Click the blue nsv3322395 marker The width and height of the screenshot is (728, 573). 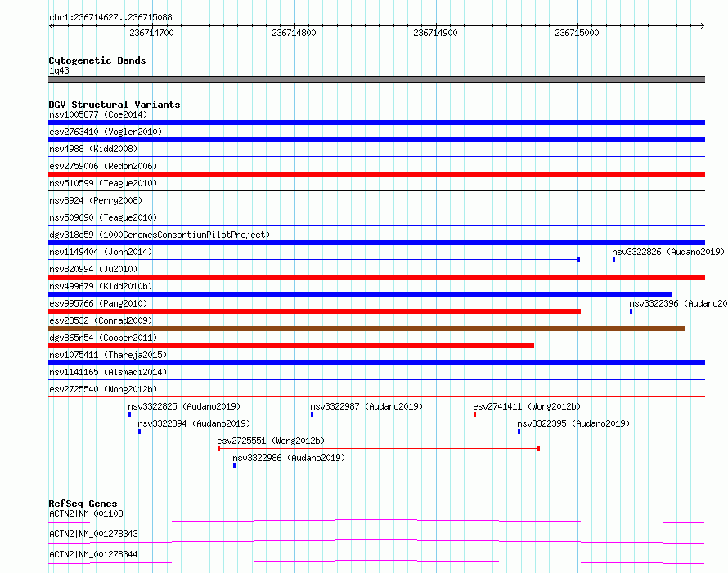tap(519, 432)
